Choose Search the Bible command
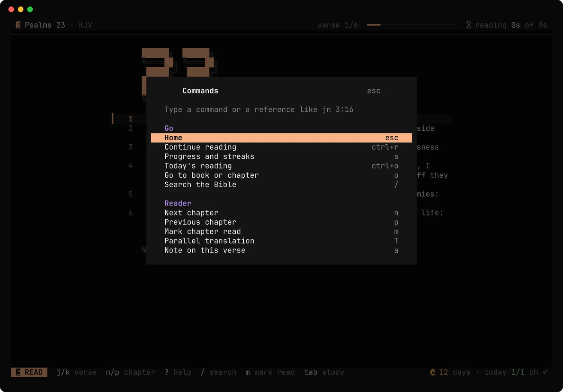This screenshot has width=563, height=392. coord(281,185)
